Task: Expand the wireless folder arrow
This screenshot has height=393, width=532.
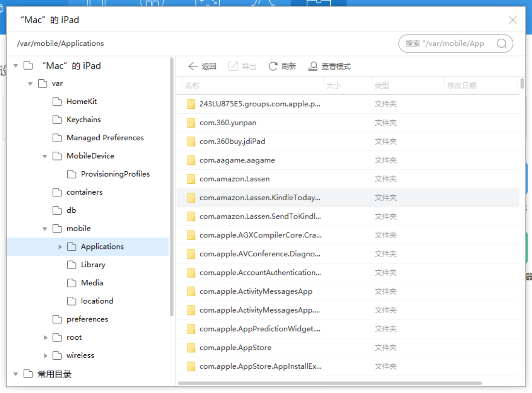Action: [x=46, y=356]
